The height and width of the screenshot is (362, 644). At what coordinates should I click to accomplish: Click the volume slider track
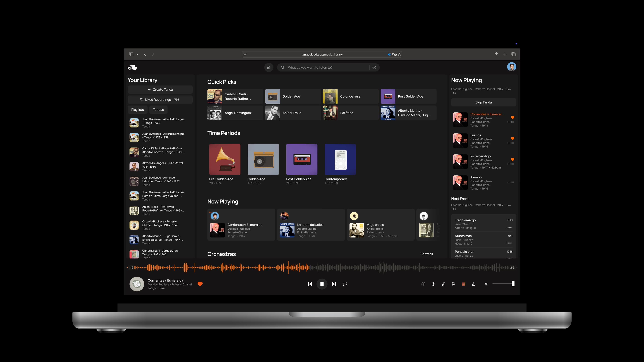(502, 284)
